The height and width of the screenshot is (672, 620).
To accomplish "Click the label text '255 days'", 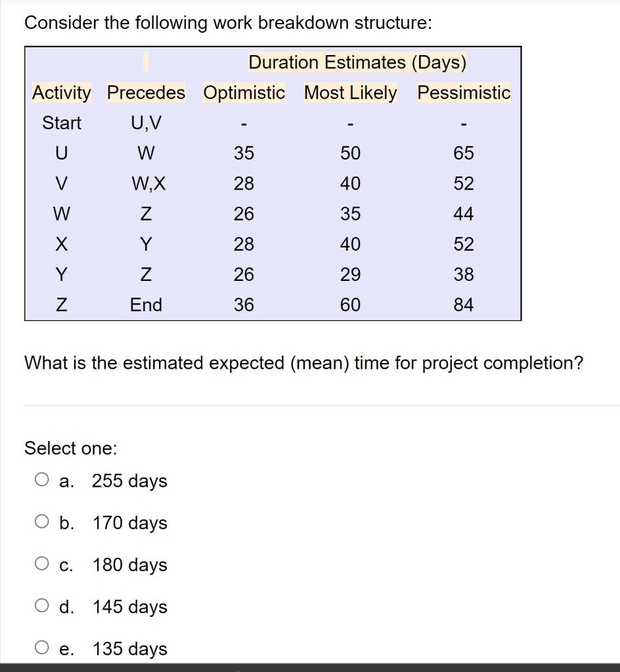I will 129,480.
